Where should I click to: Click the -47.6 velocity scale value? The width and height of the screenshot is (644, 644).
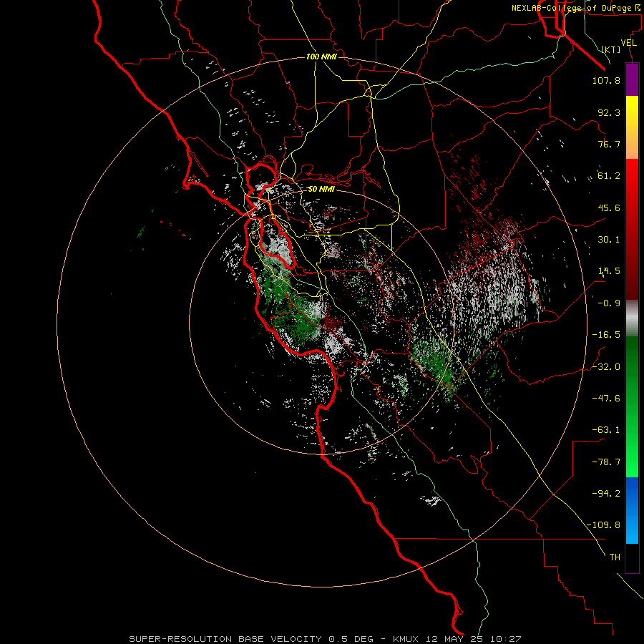(x=606, y=399)
